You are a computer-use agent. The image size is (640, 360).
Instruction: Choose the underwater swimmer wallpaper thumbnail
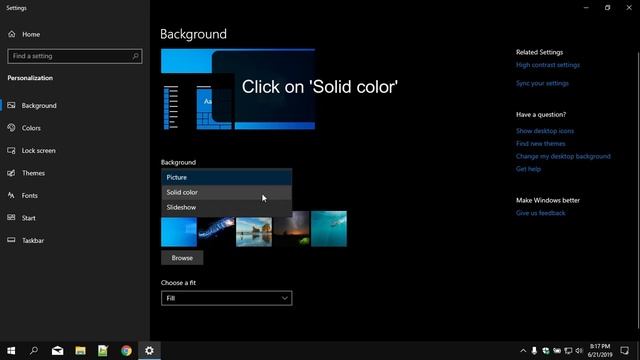[x=329, y=229]
